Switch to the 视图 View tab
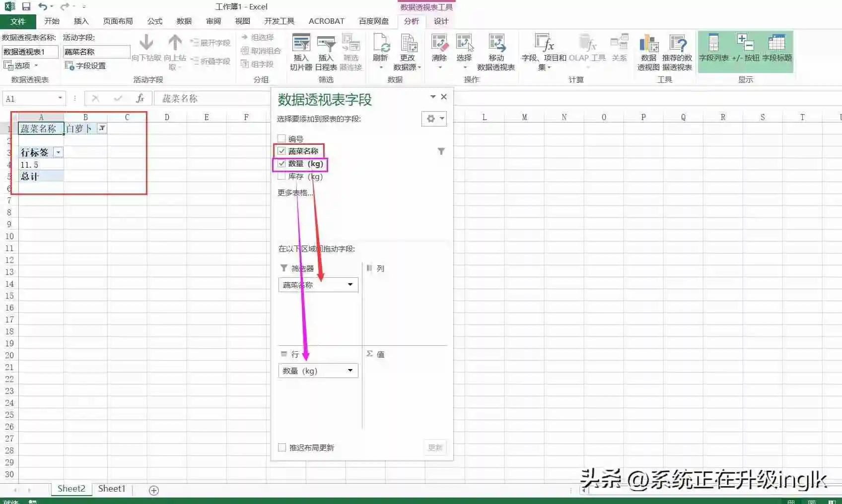Viewport: 842px width, 504px height. (243, 21)
